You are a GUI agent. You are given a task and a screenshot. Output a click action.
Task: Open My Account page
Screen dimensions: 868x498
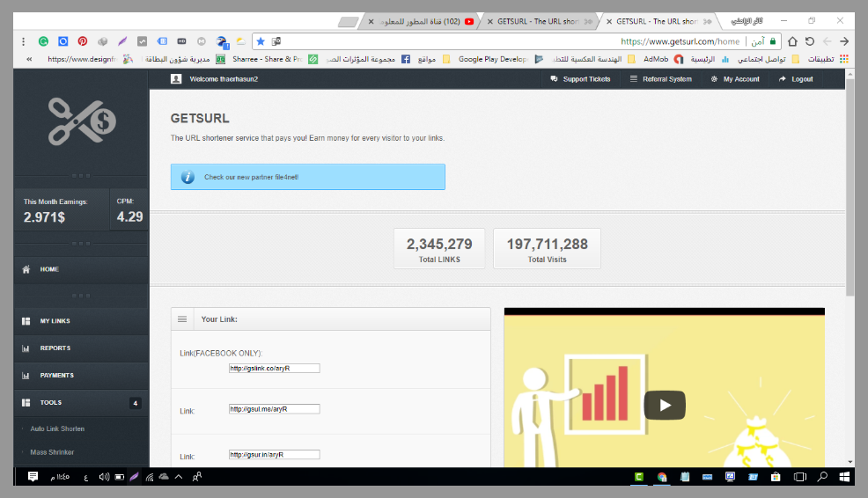(735, 79)
